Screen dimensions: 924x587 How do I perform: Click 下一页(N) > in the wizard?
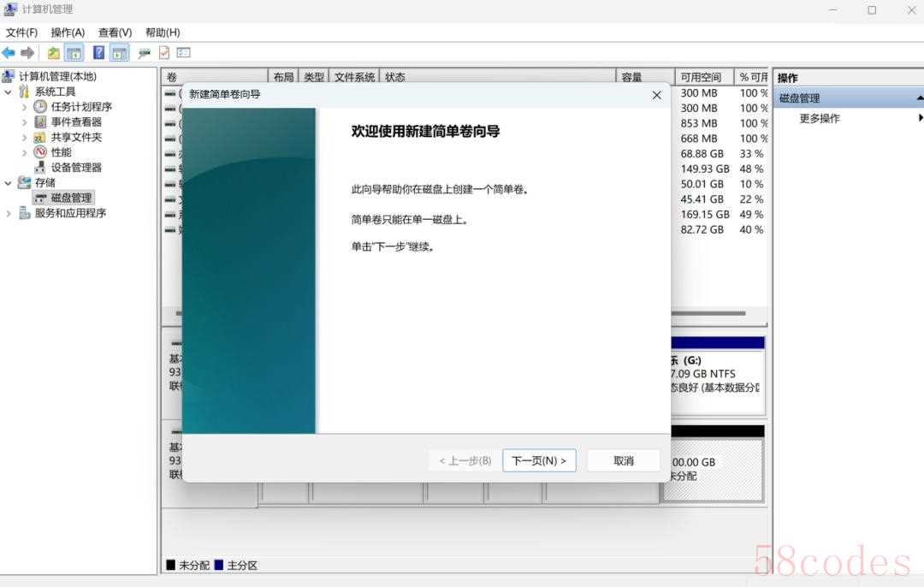(539, 460)
